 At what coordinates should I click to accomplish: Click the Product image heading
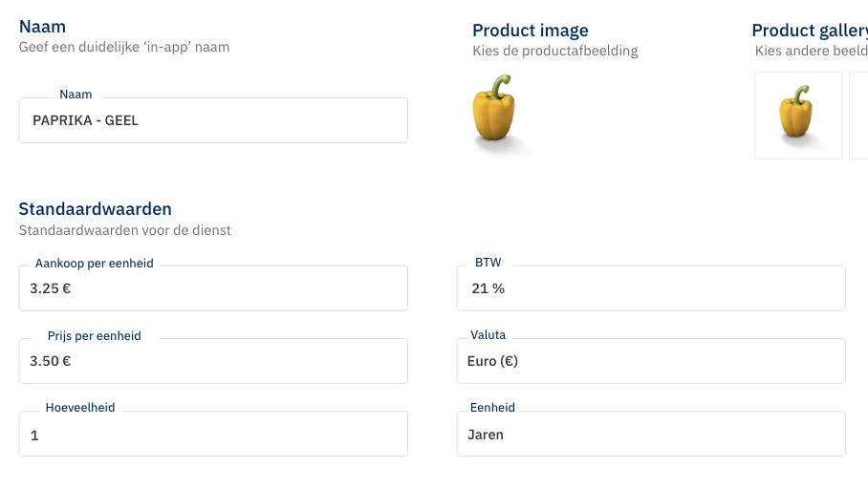(531, 31)
